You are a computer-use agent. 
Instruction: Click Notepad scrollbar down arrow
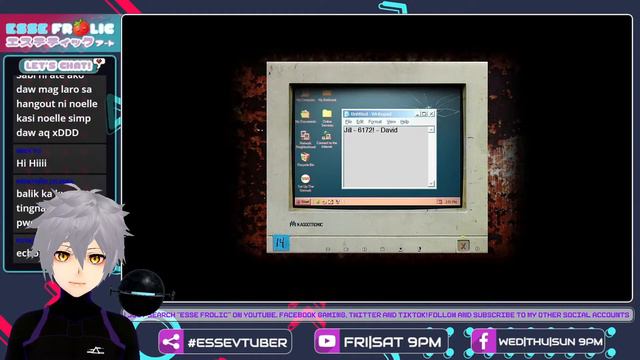pos(431,184)
